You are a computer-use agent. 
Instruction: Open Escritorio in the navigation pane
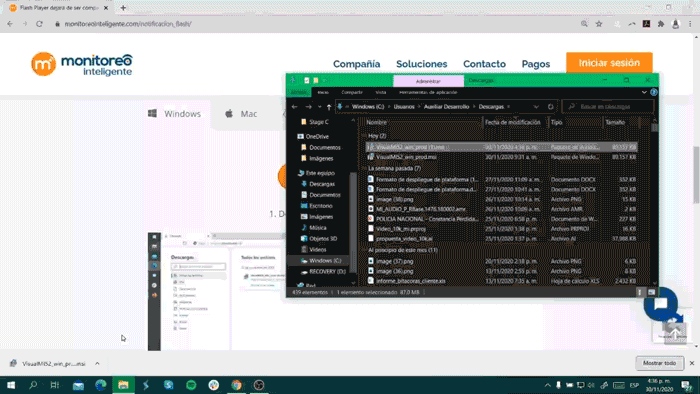point(317,206)
